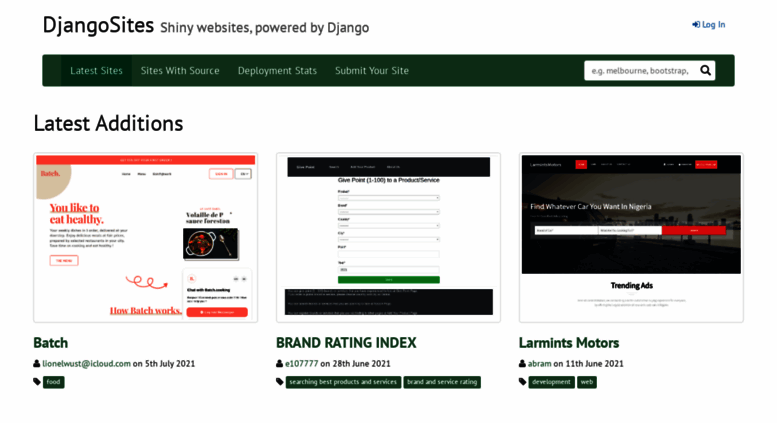Open the BRAND RATING INDEX screenshot thumbnail
Viewport: 777px width, 423px height.
(x=388, y=238)
